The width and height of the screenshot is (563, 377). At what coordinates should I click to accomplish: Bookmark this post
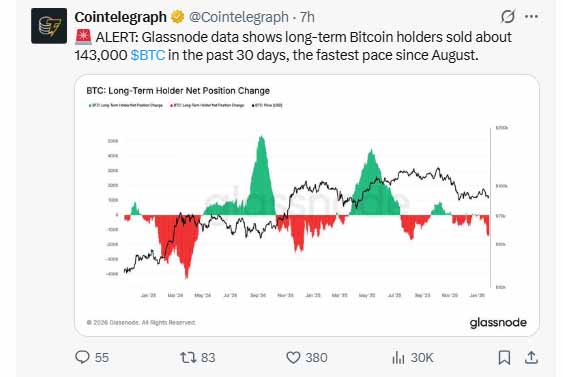pos(504,357)
